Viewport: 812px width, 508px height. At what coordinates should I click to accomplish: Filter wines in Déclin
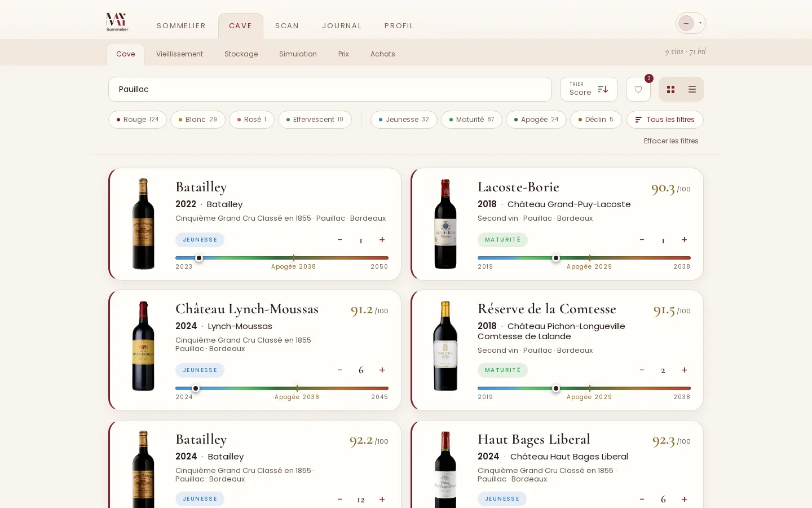(596, 120)
